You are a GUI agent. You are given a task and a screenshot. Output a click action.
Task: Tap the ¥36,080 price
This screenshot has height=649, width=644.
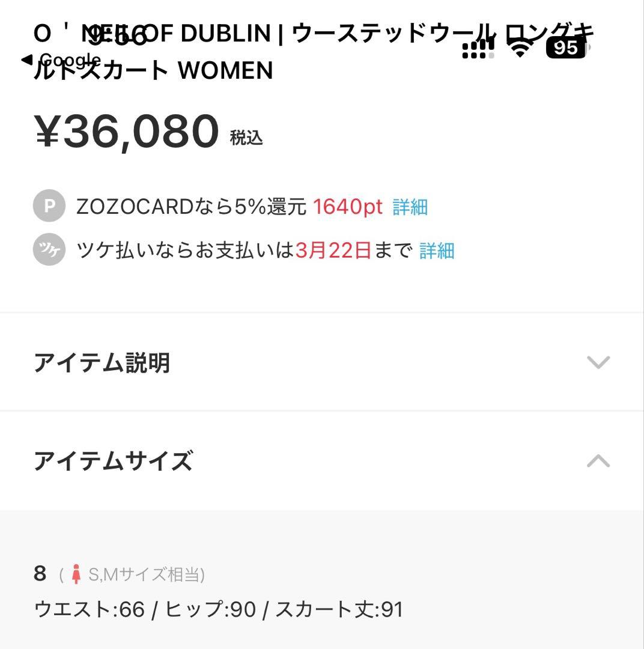(127, 132)
